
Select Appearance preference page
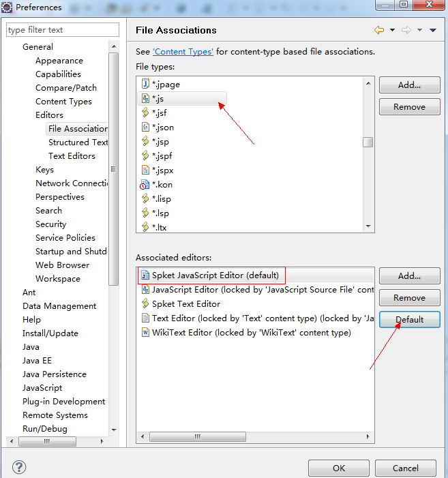59,61
